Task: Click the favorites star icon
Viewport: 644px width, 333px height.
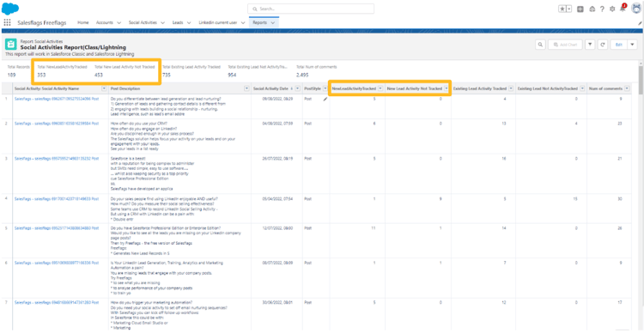Action: pyautogui.click(x=562, y=9)
